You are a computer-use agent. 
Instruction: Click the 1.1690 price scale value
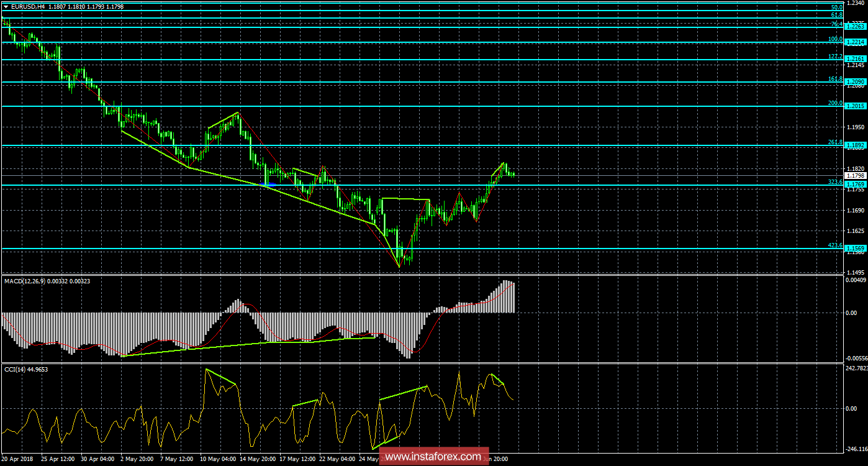point(855,211)
